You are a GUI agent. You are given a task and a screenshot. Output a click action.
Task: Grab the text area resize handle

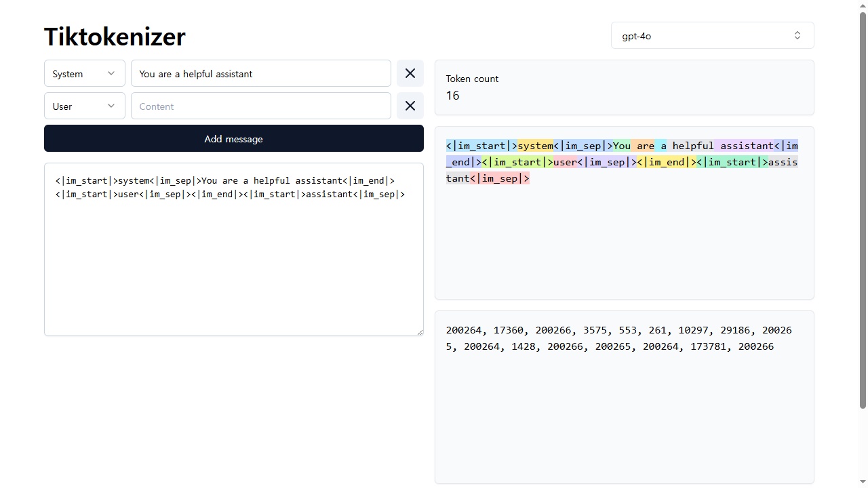pos(420,331)
